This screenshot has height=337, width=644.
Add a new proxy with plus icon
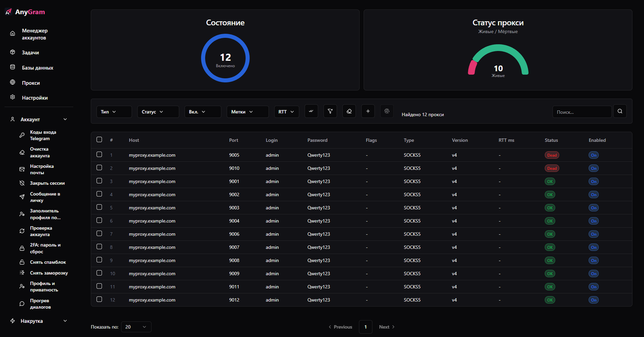point(368,111)
